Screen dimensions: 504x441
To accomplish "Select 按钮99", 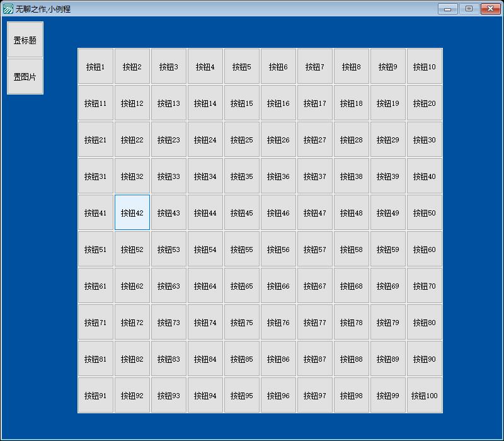I will (388, 395).
